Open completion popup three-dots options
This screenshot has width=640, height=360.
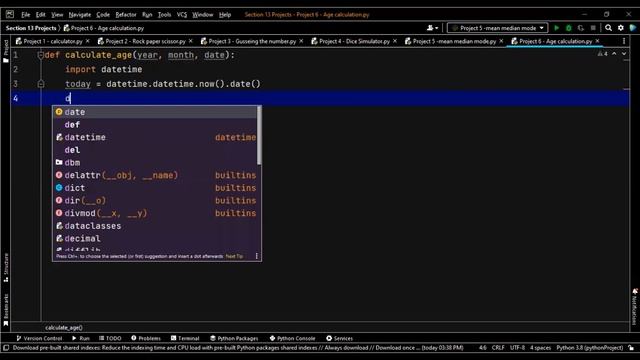[256, 256]
